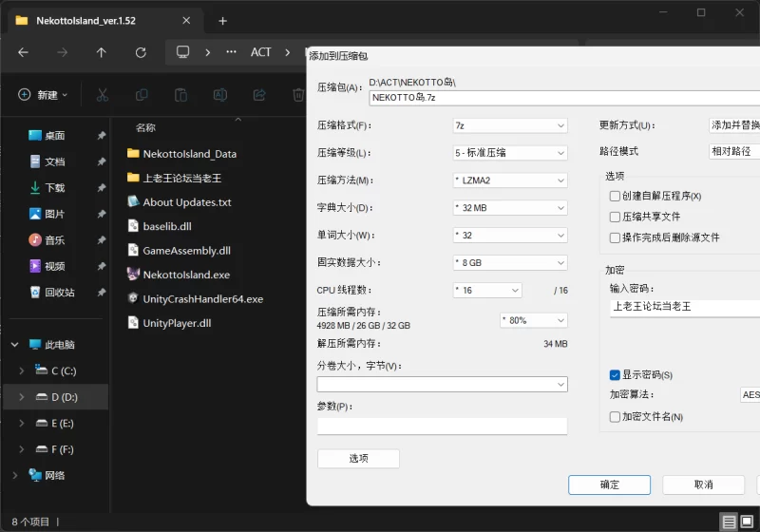Enable 加密文件名 checkbox
Screen dimensions: 760x532
[x=615, y=417]
